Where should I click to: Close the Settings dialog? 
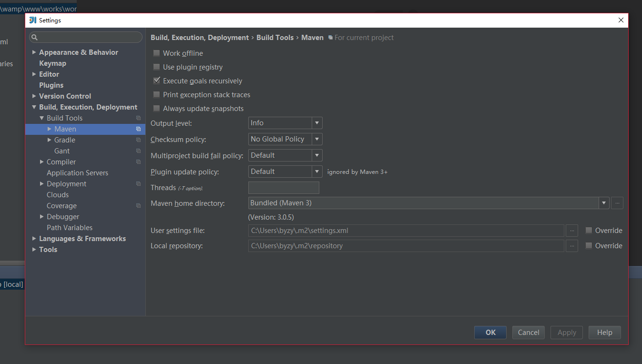tap(621, 20)
